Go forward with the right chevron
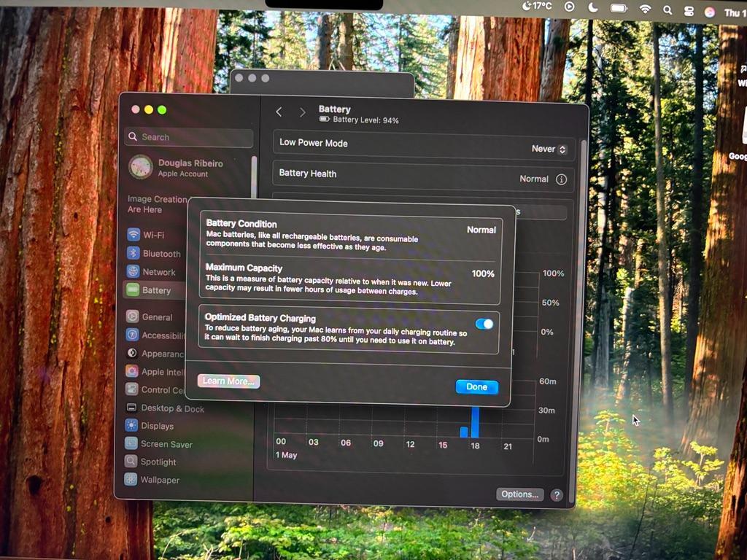 (302, 112)
